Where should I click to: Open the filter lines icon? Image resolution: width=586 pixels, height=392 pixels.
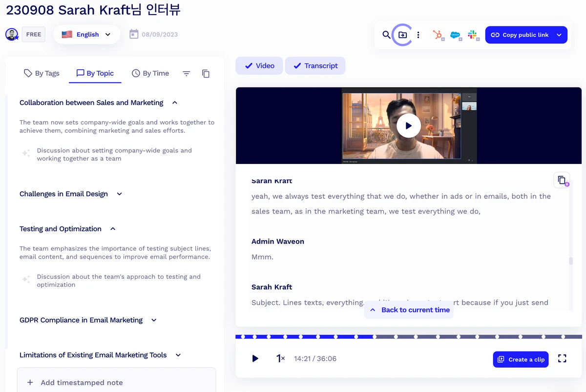(x=186, y=73)
